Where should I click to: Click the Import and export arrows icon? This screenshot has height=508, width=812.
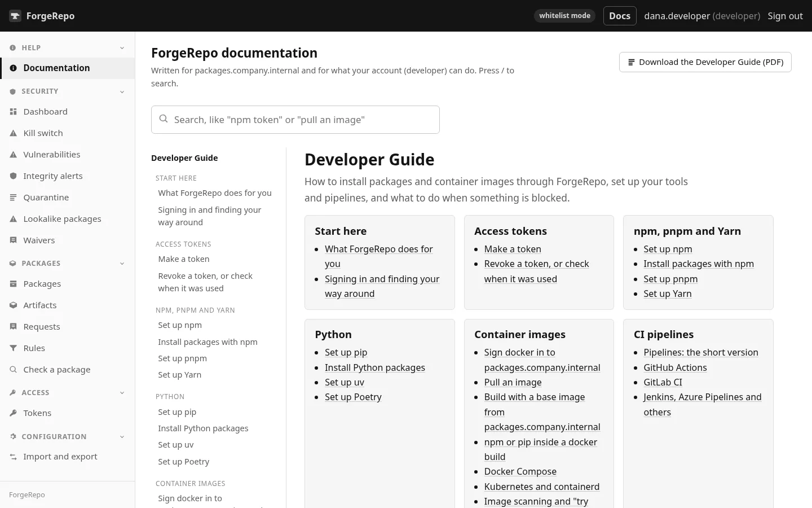coord(13,457)
